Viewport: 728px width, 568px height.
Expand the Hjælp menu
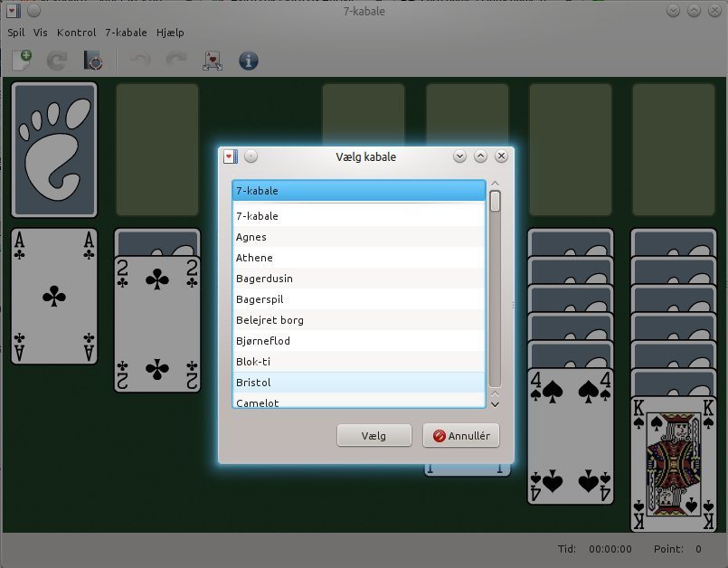tap(170, 33)
